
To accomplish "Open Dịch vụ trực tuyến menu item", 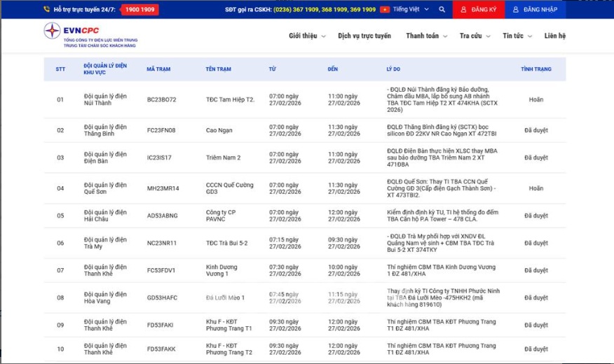I will (x=364, y=36).
